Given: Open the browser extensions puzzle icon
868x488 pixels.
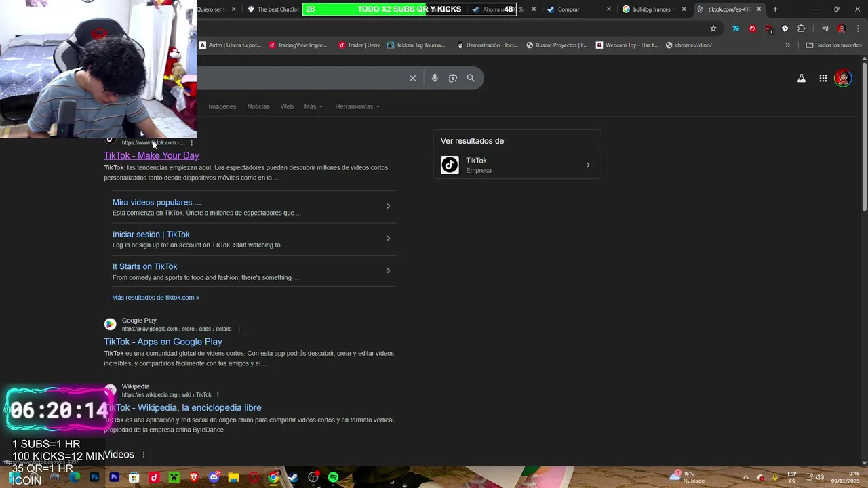Looking at the screenshot, I should (802, 28).
